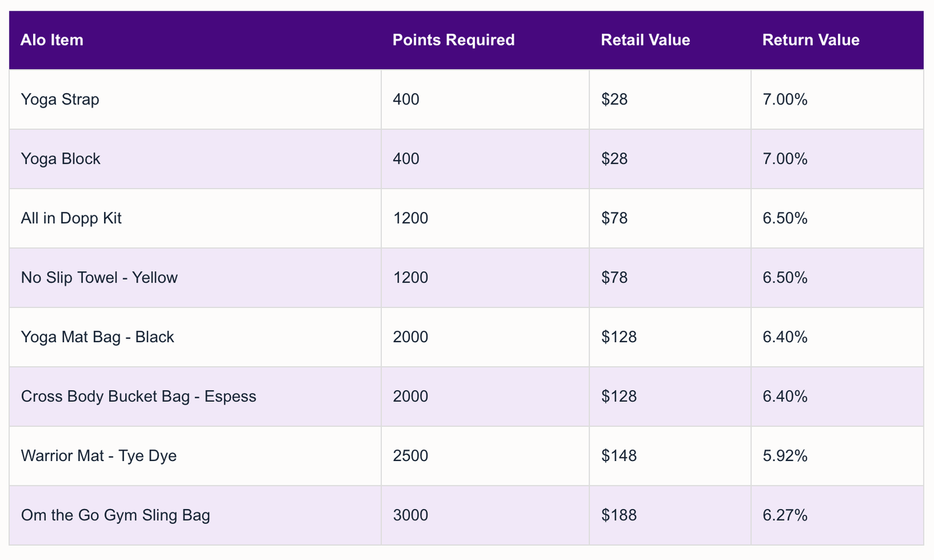
Task: Click the All in Dopp Kit cell
Action: 72,218
